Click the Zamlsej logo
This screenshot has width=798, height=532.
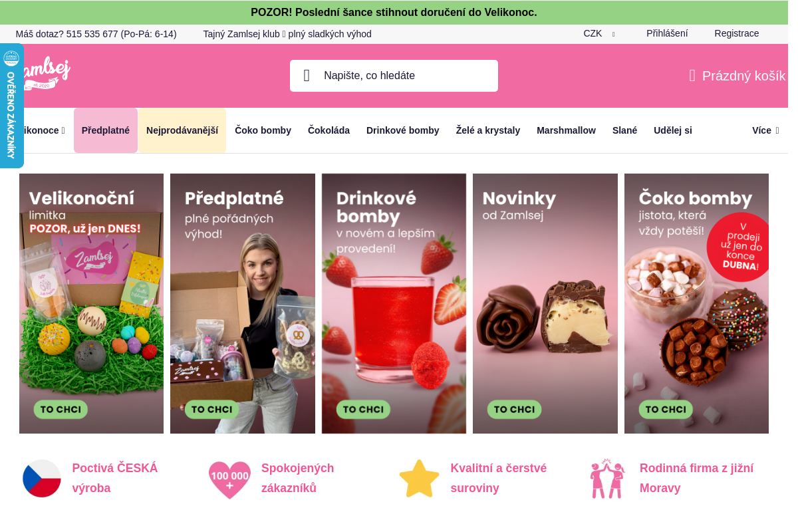(x=44, y=73)
